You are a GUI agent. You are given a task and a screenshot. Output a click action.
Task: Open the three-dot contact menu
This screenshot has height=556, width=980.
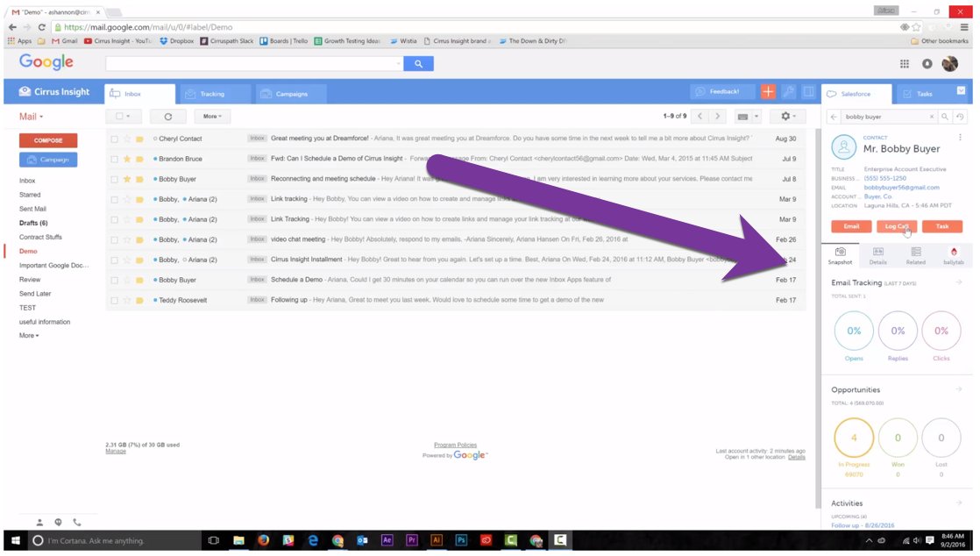(960, 138)
